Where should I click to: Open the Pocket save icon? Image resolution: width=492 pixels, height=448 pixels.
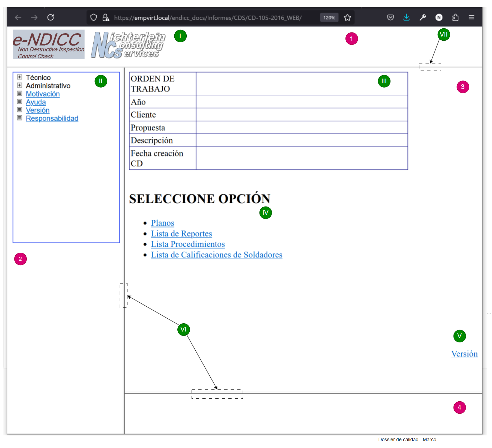(390, 18)
